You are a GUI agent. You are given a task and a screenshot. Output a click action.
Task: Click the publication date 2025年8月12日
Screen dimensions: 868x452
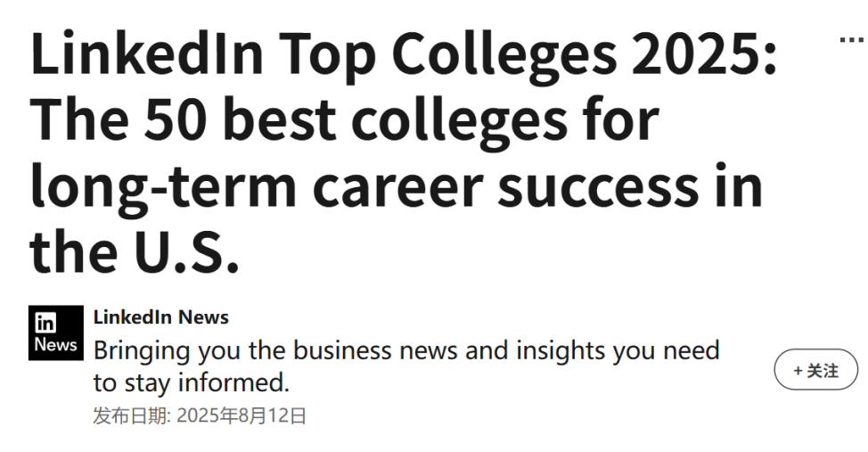point(242,415)
